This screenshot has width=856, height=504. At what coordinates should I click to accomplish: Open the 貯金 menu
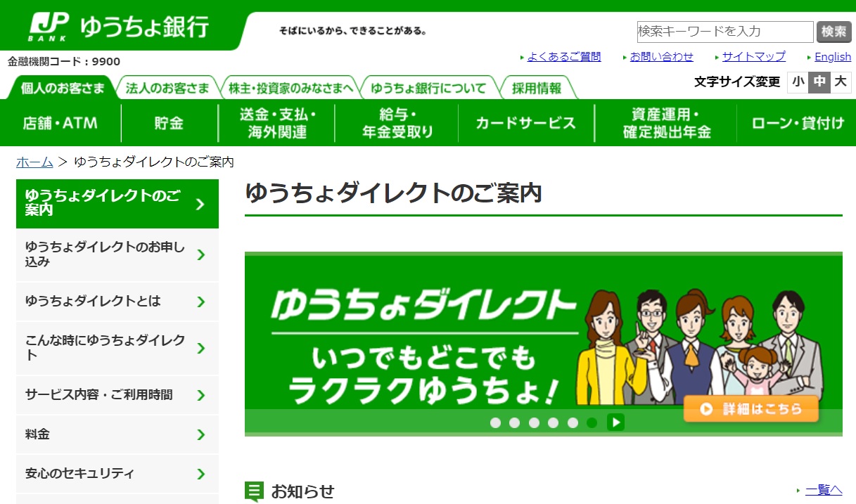click(x=169, y=123)
